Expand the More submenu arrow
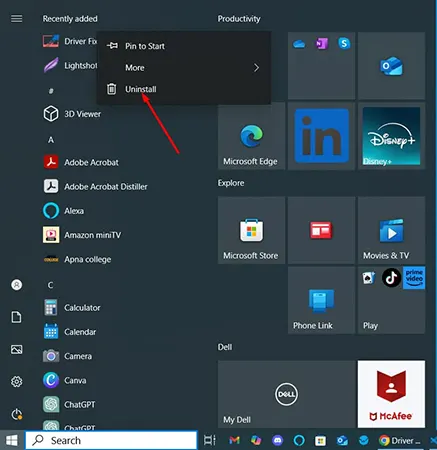This screenshot has width=437, height=450. (256, 68)
